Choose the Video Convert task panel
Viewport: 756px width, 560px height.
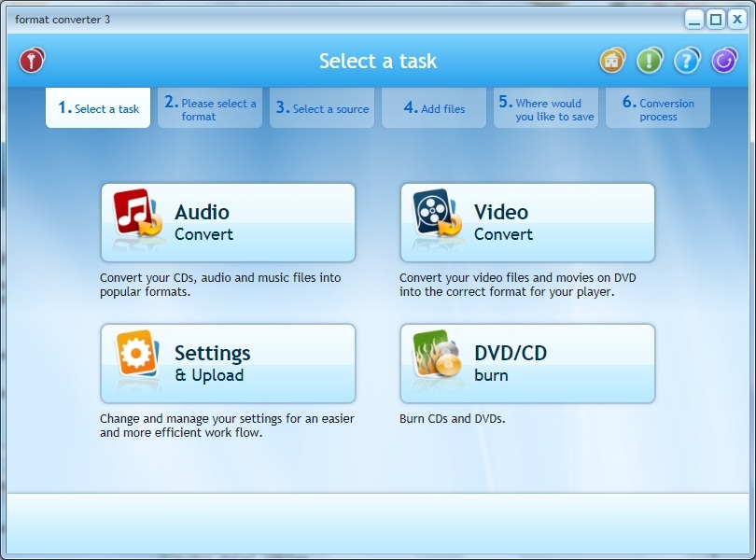point(526,220)
